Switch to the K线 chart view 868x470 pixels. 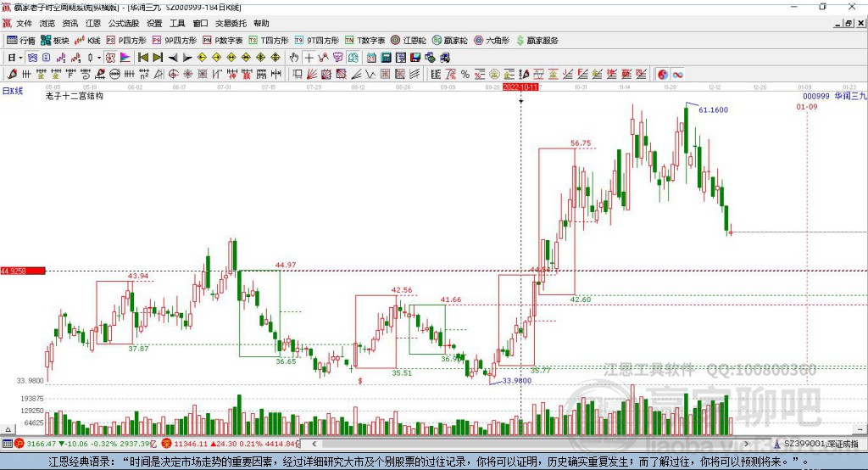click(x=87, y=41)
